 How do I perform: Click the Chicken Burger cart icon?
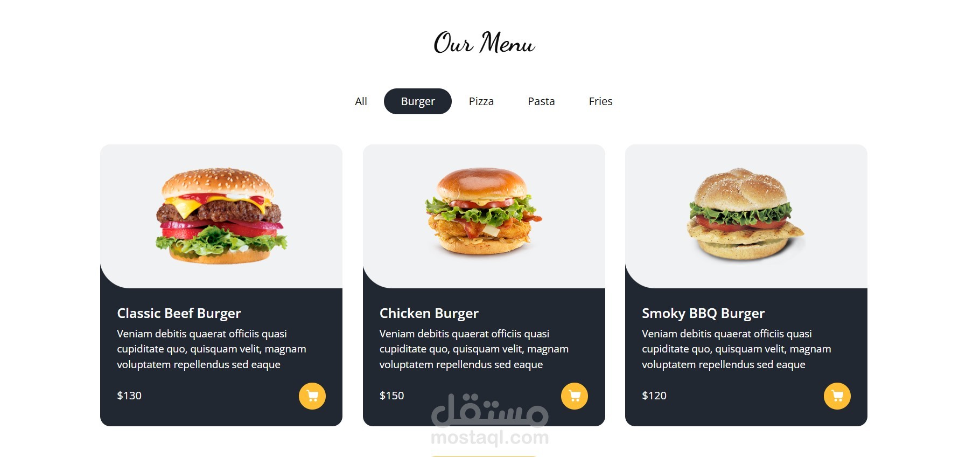[575, 396]
